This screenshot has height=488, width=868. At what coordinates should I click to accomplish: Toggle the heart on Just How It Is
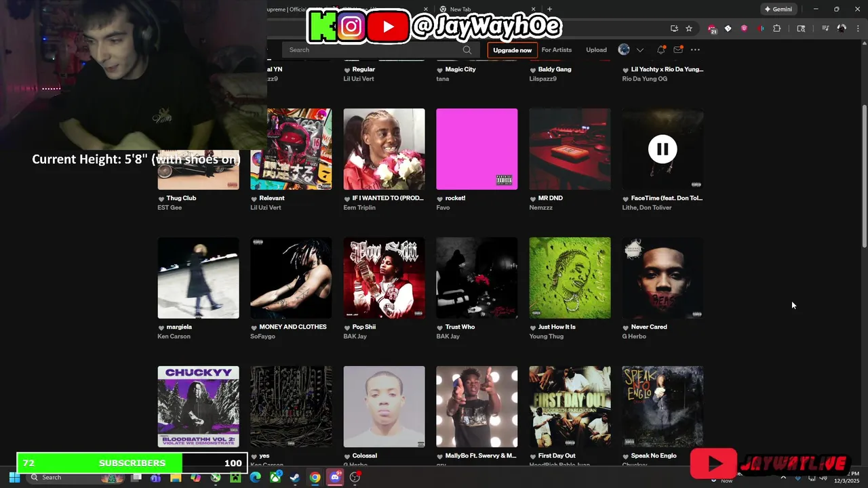[x=533, y=327]
